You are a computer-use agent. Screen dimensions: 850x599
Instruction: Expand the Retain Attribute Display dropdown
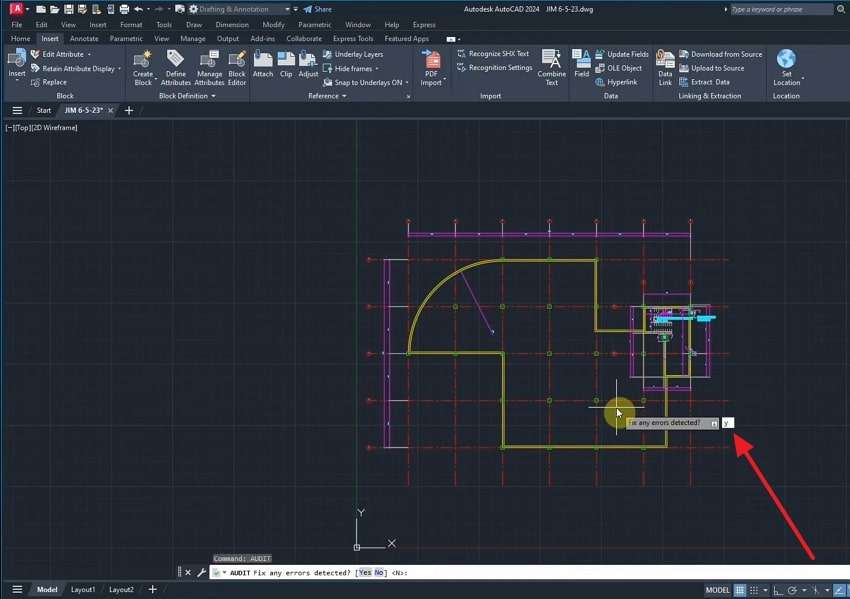click(x=119, y=69)
